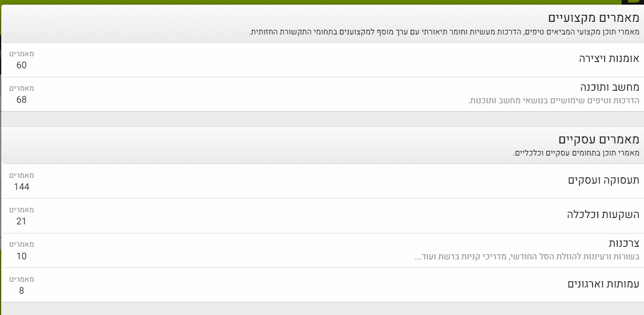
Task: Click the 60 article count for אומנות ויצירה
Action: (x=21, y=65)
